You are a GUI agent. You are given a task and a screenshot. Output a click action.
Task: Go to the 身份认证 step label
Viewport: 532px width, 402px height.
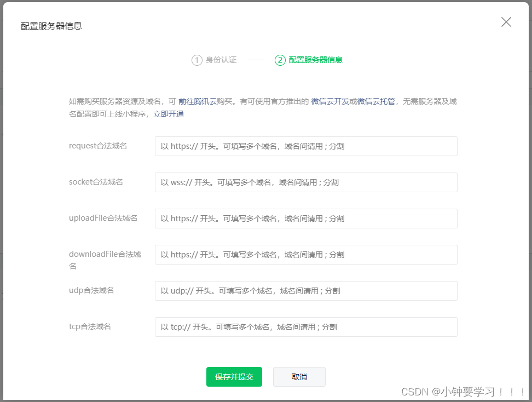[221, 60]
